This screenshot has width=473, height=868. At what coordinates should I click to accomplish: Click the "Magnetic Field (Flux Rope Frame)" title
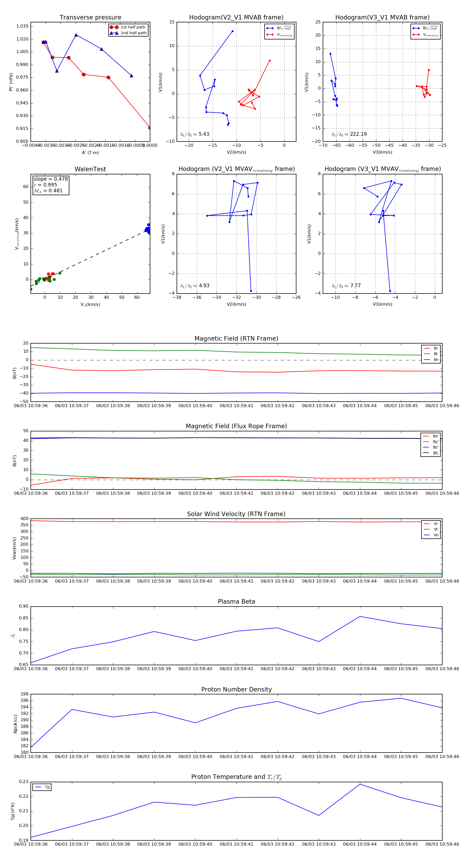[236, 426]
